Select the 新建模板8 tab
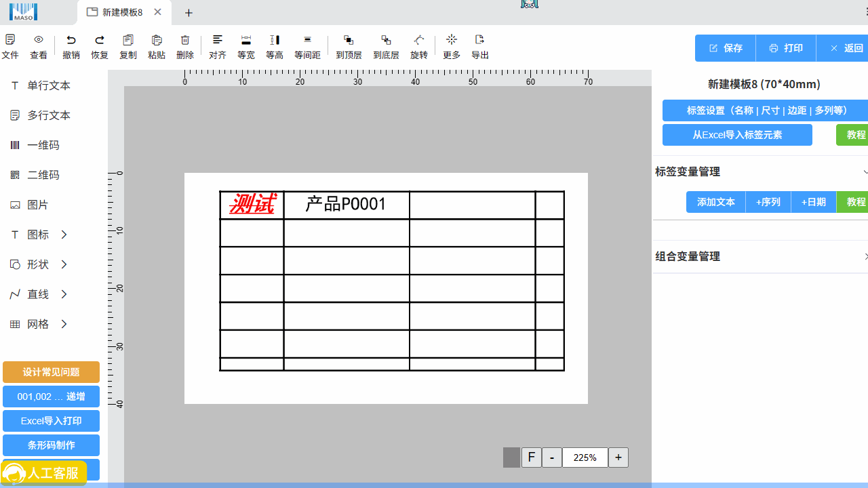This screenshot has height=488, width=868. [x=122, y=12]
